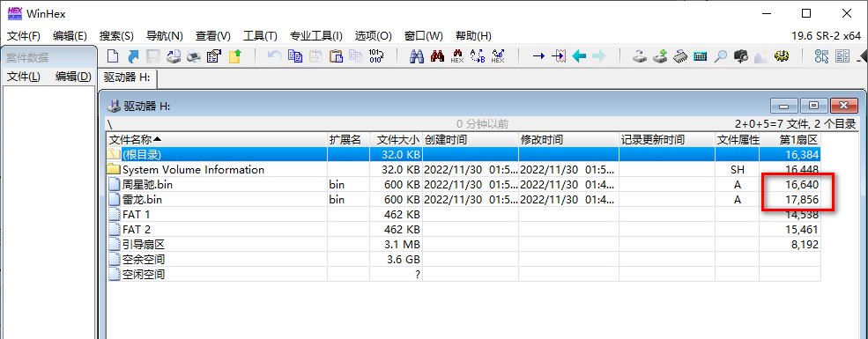Click the yellow gear options icon

pos(782,55)
